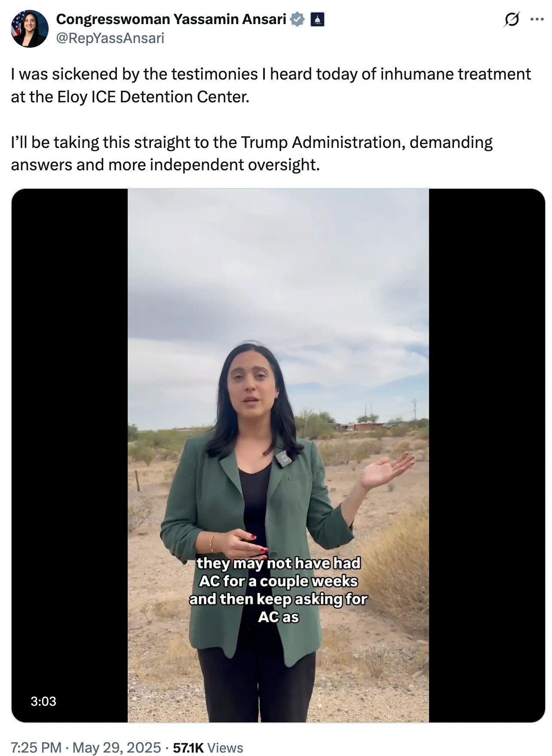The height and width of the screenshot is (756, 552).
Task: Open the display name Congresswoman Yassamin Ansari
Action: pyautogui.click(x=171, y=19)
